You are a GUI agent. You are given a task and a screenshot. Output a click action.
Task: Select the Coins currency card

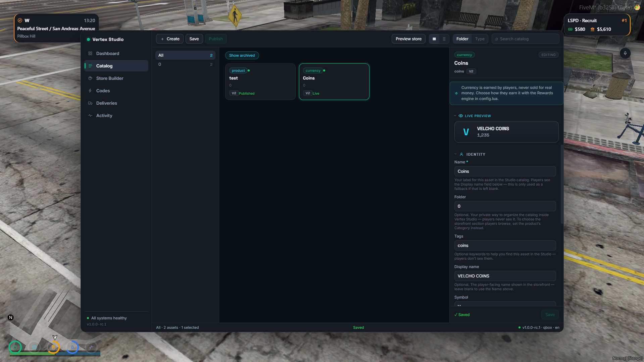pyautogui.click(x=334, y=82)
